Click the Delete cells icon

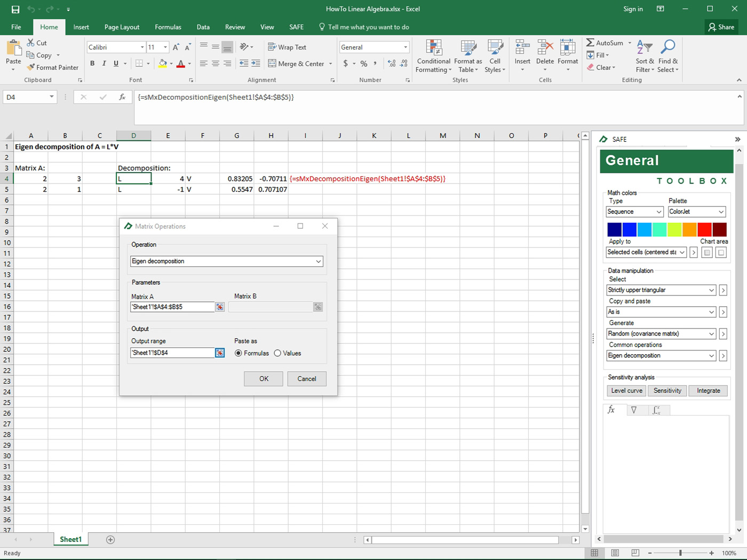[x=545, y=47]
